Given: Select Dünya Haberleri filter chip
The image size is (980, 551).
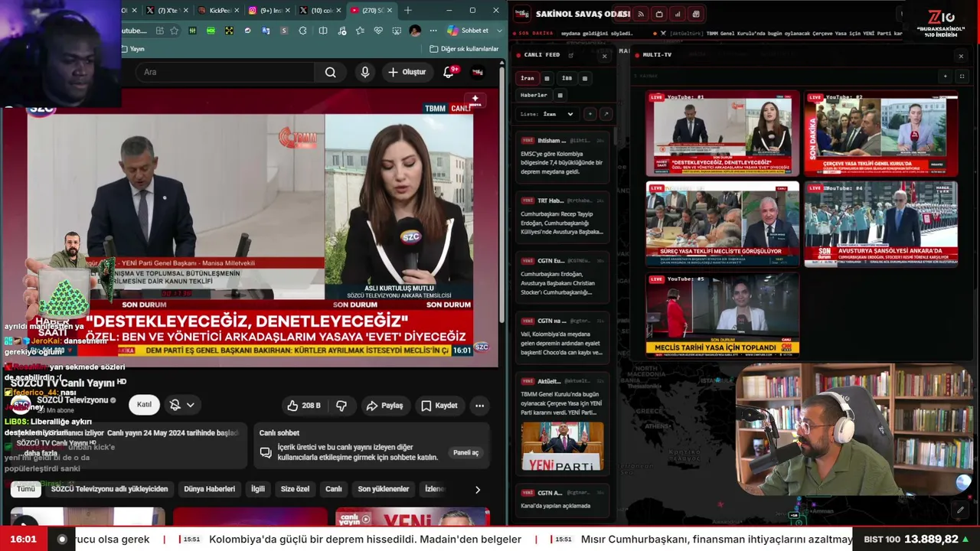Looking at the screenshot, I should (x=209, y=489).
